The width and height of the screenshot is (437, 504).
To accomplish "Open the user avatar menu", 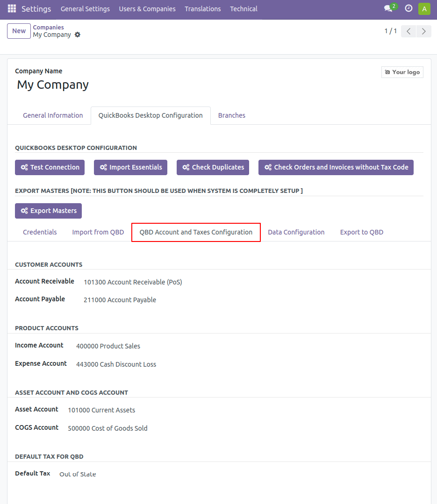I will pos(424,9).
